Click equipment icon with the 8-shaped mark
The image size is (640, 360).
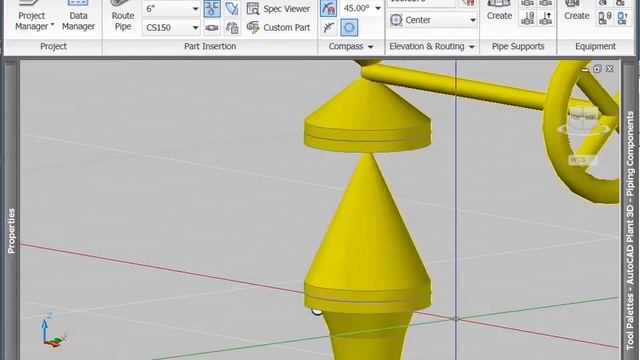point(604,18)
